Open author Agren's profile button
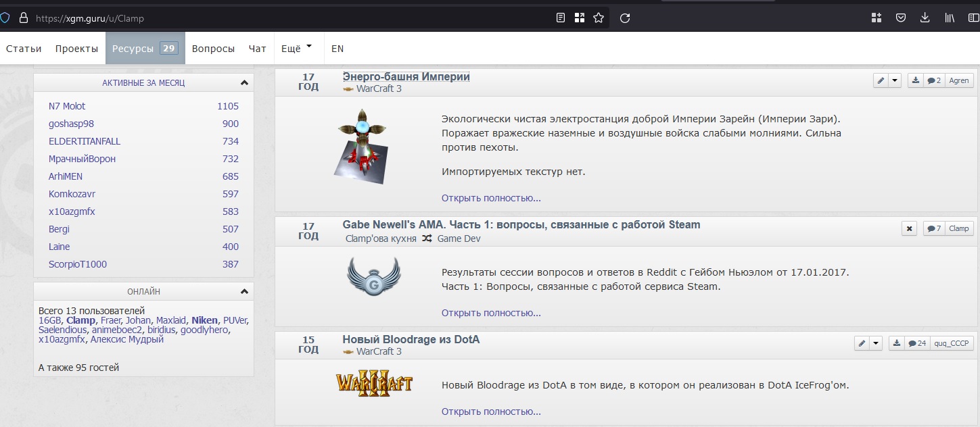The height and width of the screenshot is (427, 980). 959,80
